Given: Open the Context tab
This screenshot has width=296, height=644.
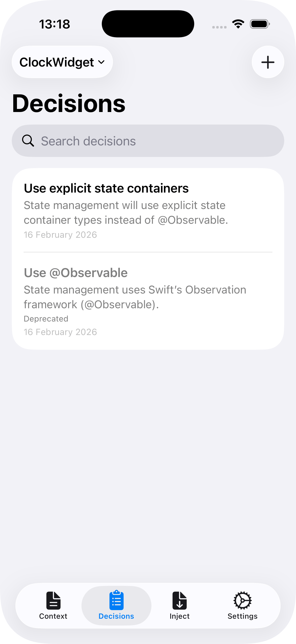Looking at the screenshot, I should 53,605.
